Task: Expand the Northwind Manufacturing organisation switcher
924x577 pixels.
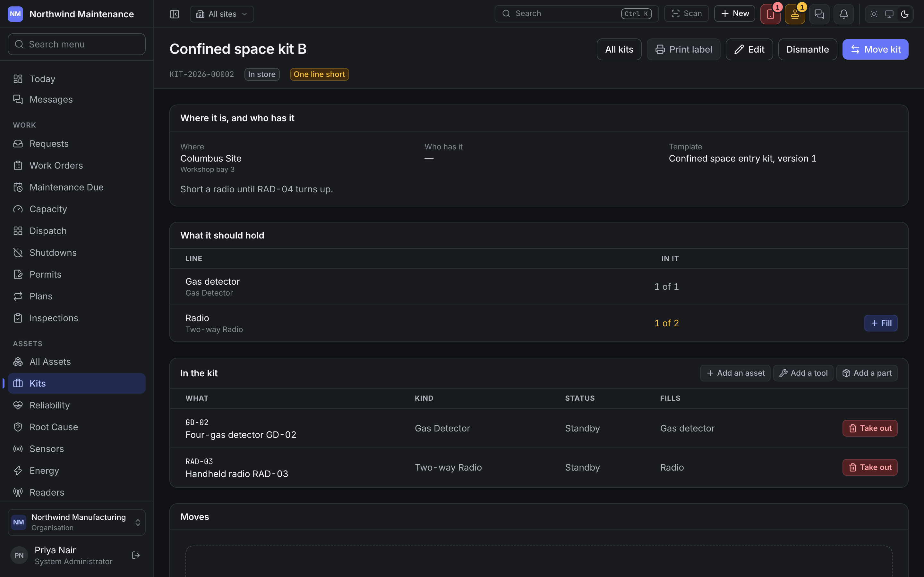Action: point(77,523)
